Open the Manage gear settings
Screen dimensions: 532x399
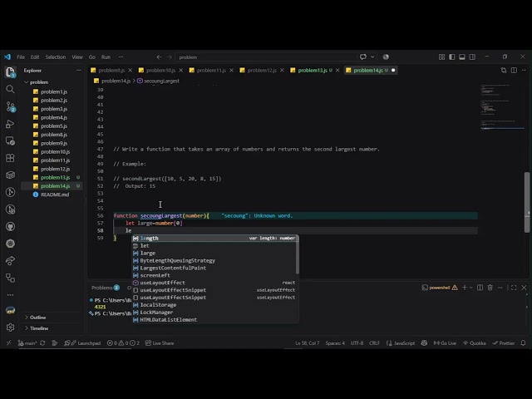coord(10,328)
